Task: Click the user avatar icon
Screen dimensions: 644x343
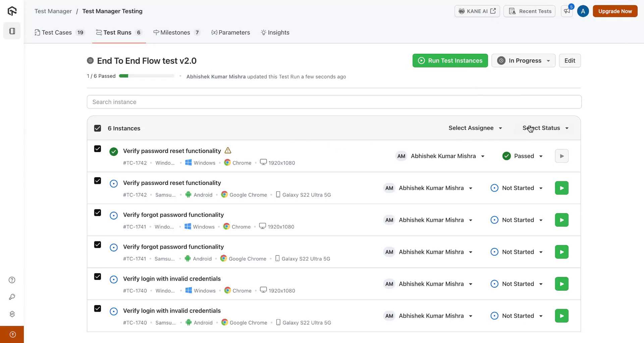Action: pyautogui.click(x=583, y=11)
